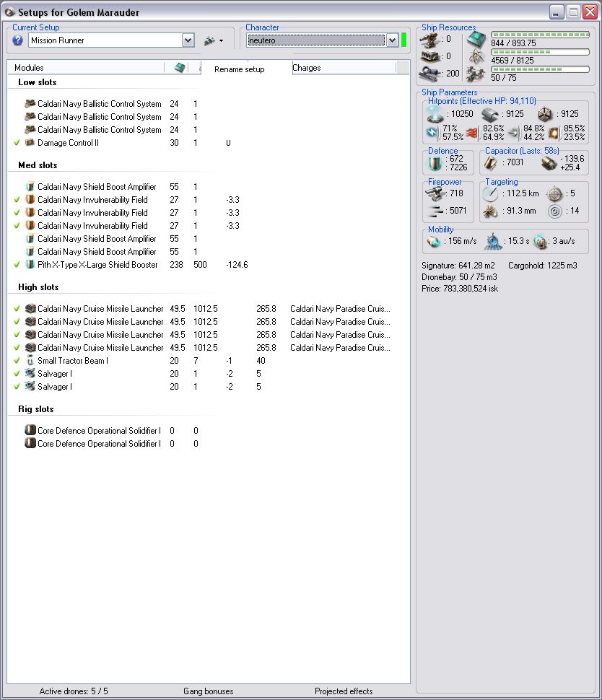Viewport: 602px width, 700px height.
Task: Select the Damage Control II row name
Action: pyautogui.click(x=69, y=143)
